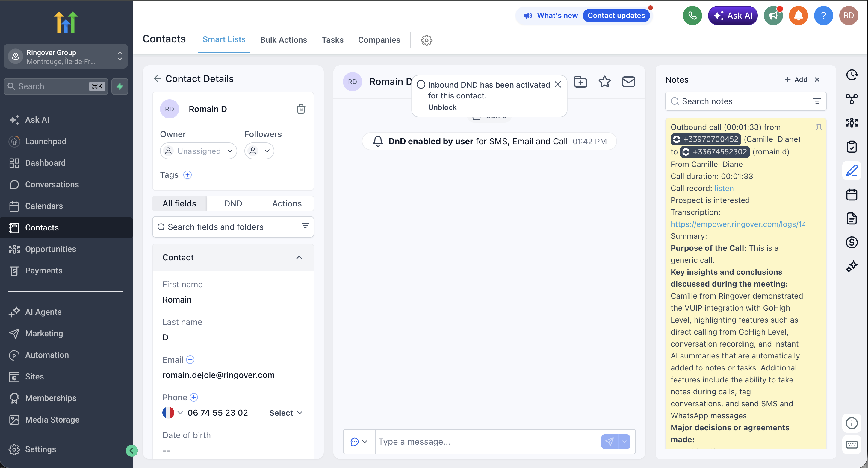868x468 pixels.
Task: Open the tasks clipboard-check icon in right rail
Action: point(852,146)
